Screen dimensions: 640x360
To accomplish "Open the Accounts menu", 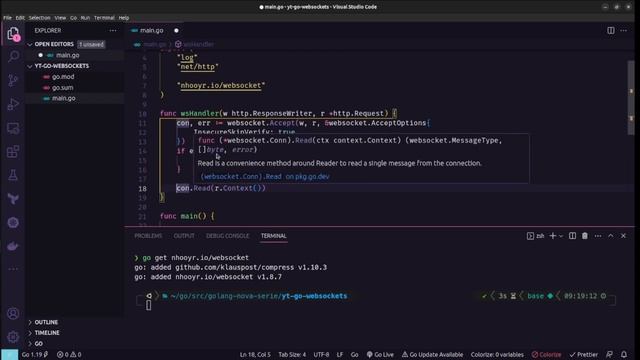I will [13, 313].
